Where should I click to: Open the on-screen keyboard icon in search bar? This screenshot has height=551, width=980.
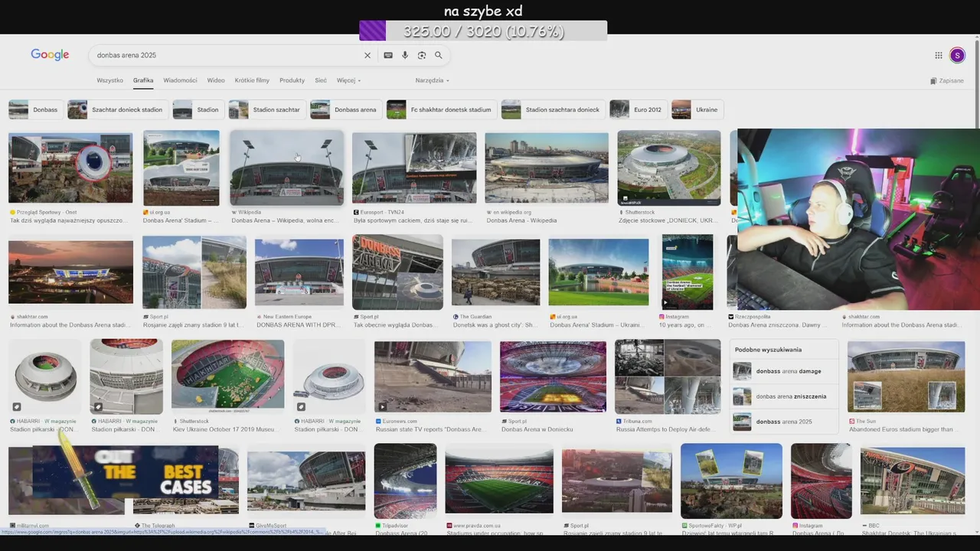pyautogui.click(x=388, y=55)
